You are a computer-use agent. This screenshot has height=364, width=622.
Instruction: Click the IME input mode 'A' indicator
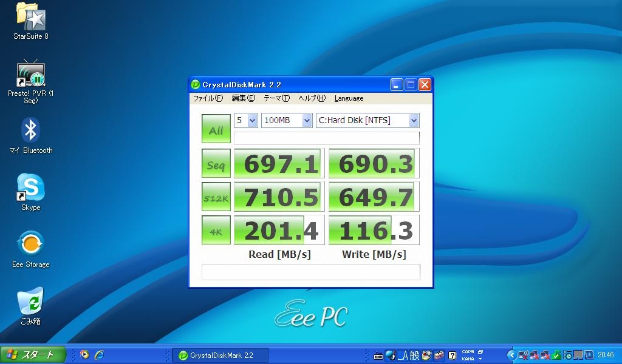pyautogui.click(x=403, y=356)
